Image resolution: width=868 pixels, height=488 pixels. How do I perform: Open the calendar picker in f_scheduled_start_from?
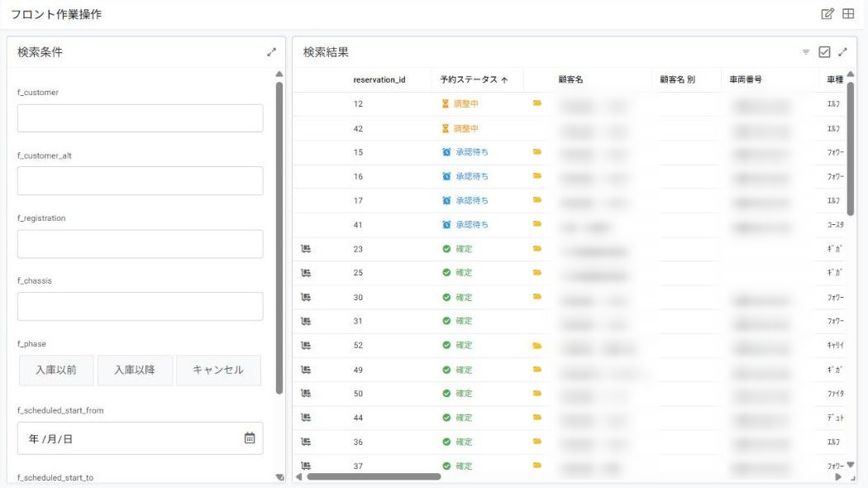pyautogui.click(x=250, y=438)
